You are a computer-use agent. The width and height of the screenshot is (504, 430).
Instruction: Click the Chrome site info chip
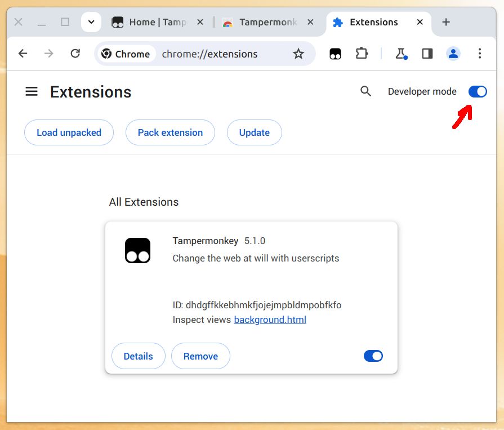click(126, 54)
